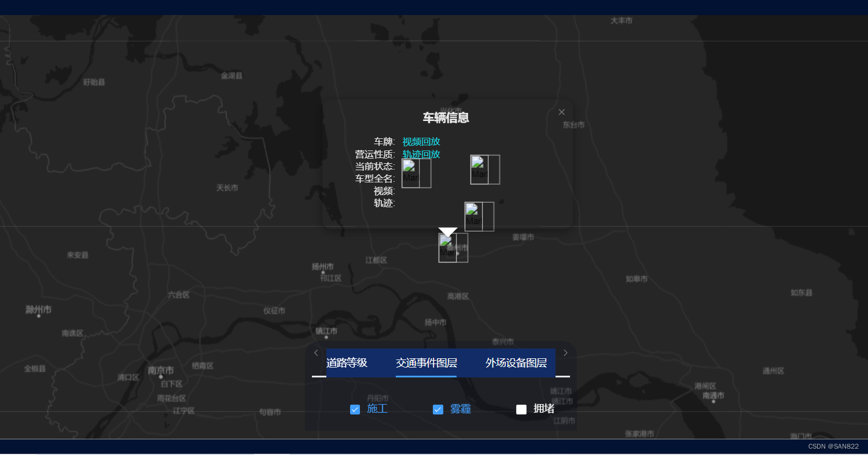Open the 视频回放 link
Image resolution: width=868 pixels, height=455 pixels.
pyautogui.click(x=421, y=141)
